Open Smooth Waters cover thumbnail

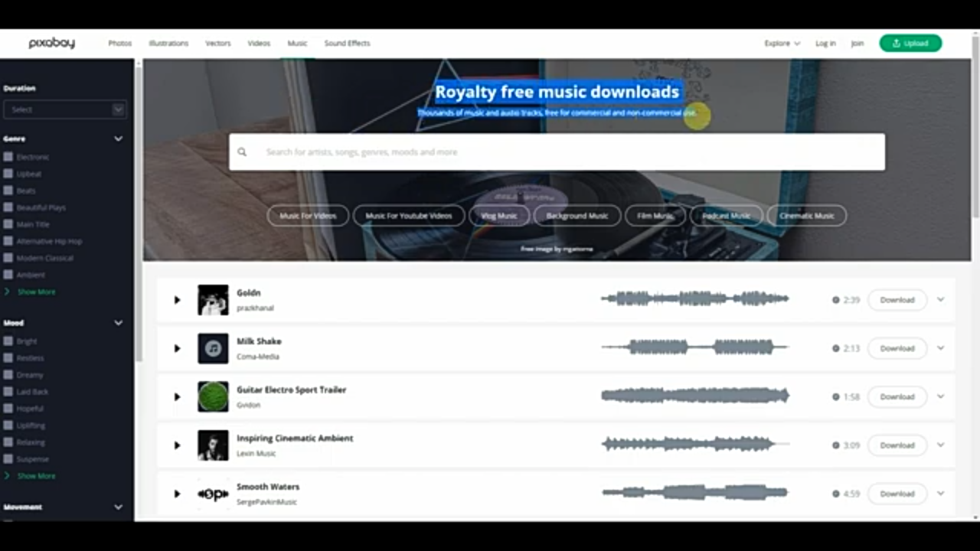tap(213, 494)
